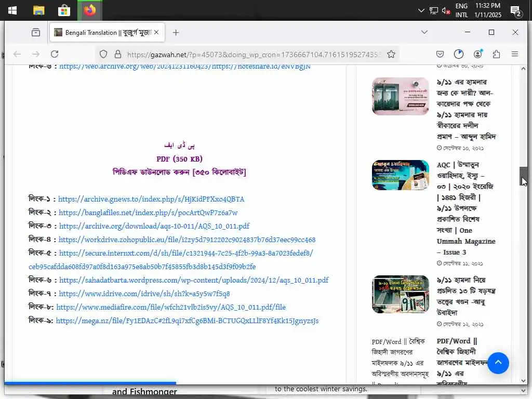Go back one page
Image resolution: width=532 pixels, height=399 pixels.
point(17,54)
